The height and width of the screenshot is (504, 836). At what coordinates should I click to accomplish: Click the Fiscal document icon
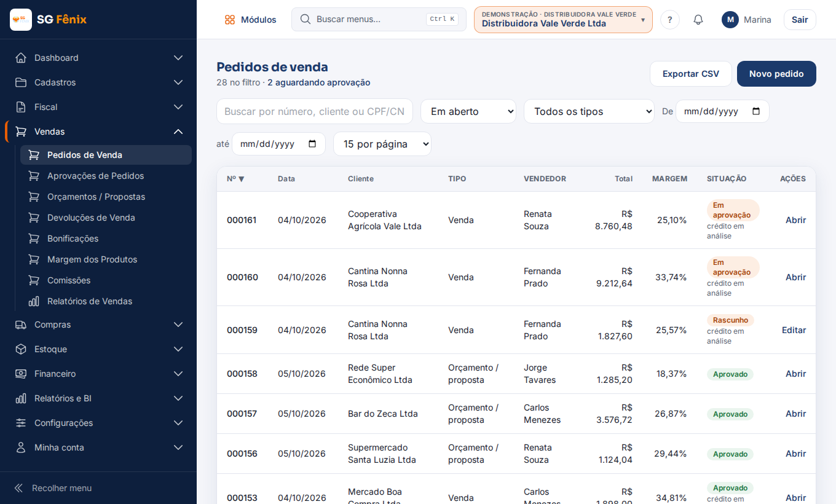point(21,107)
